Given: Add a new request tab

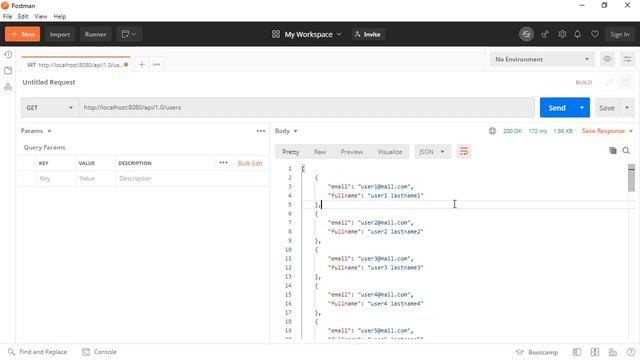Looking at the screenshot, I should [x=142, y=64].
